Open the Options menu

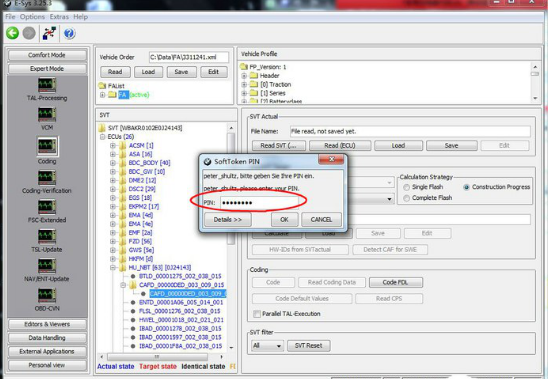[x=32, y=17]
